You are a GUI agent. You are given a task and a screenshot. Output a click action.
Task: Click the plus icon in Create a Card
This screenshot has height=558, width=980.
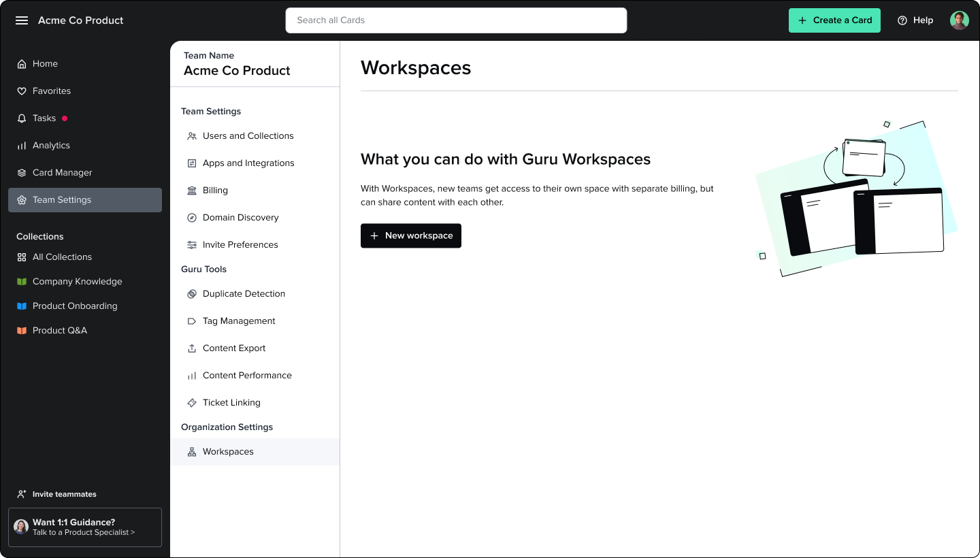pyautogui.click(x=802, y=20)
